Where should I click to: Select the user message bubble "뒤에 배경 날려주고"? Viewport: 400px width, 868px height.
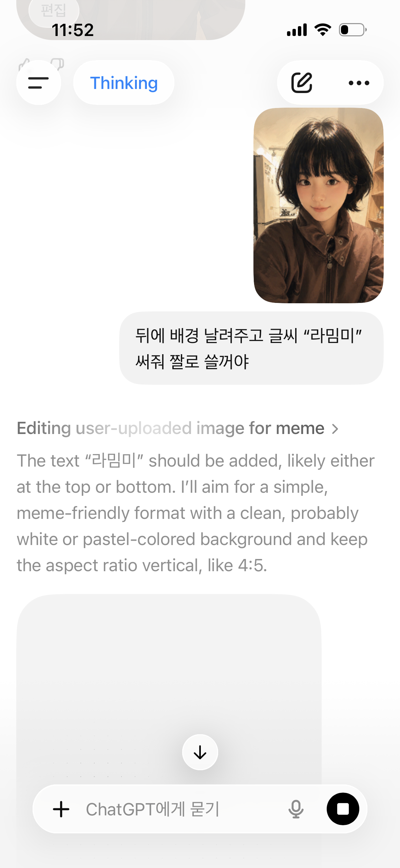pyautogui.click(x=251, y=348)
